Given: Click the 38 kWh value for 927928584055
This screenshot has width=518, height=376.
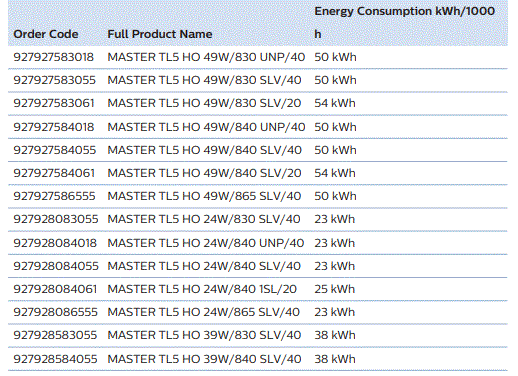Looking at the screenshot, I should (335, 359).
